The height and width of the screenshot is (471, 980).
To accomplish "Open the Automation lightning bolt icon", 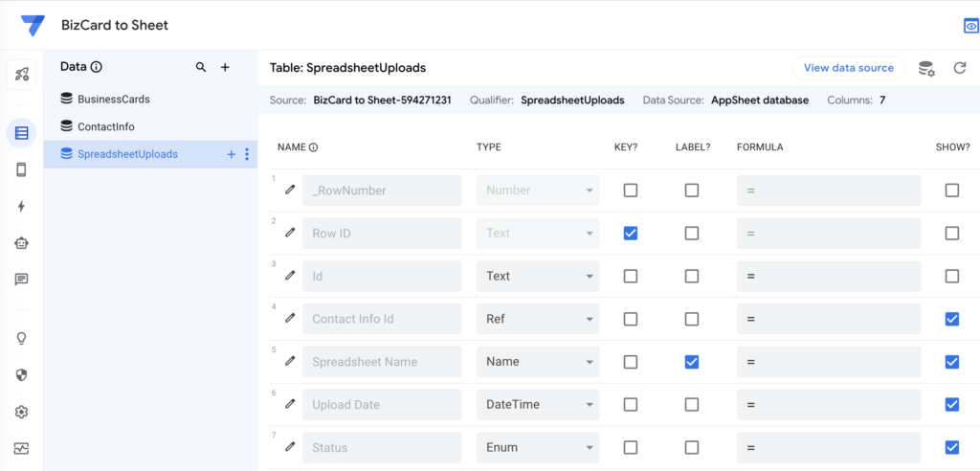I will (21, 207).
